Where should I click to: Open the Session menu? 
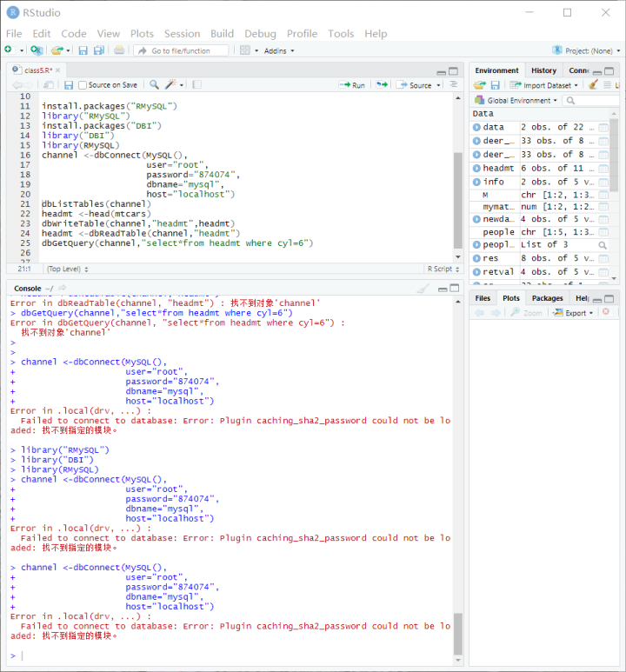click(182, 33)
